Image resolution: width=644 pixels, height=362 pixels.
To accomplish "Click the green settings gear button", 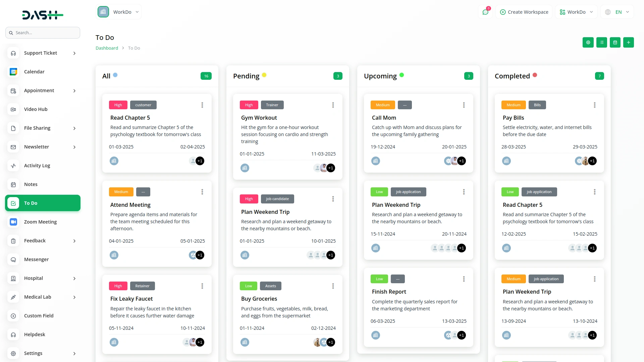I will (588, 43).
